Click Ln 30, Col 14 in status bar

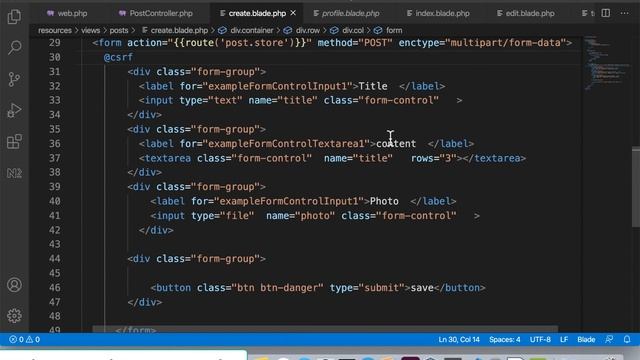click(x=459, y=339)
